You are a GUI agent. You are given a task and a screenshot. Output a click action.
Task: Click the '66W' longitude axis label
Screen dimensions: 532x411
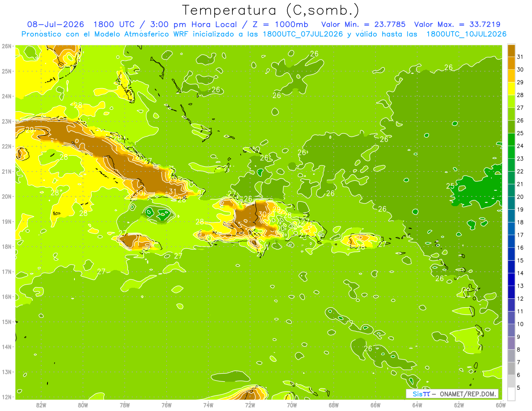(x=375, y=405)
